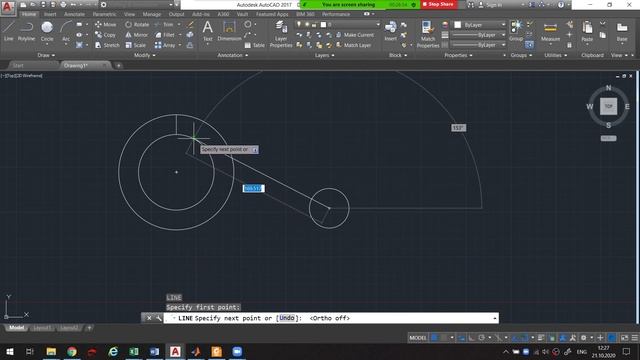The width and height of the screenshot is (640, 360).
Task: Expand the Annotation panel
Action: coord(233,55)
